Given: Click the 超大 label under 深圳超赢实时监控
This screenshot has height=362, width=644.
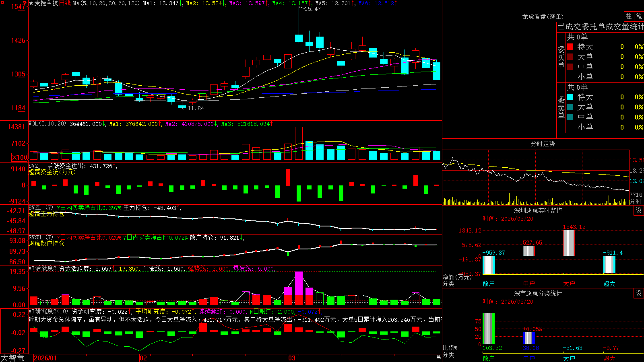Looking at the screenshot, I should [x=609, y=284].
